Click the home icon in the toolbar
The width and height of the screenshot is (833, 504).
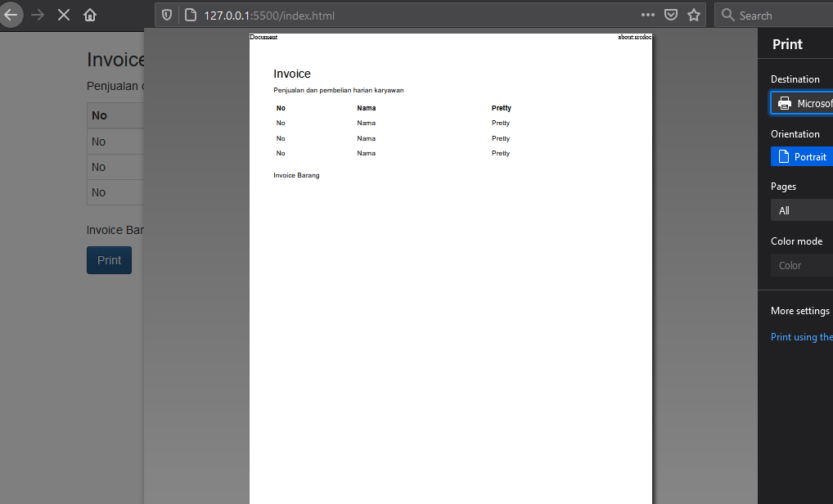[90, 15]
